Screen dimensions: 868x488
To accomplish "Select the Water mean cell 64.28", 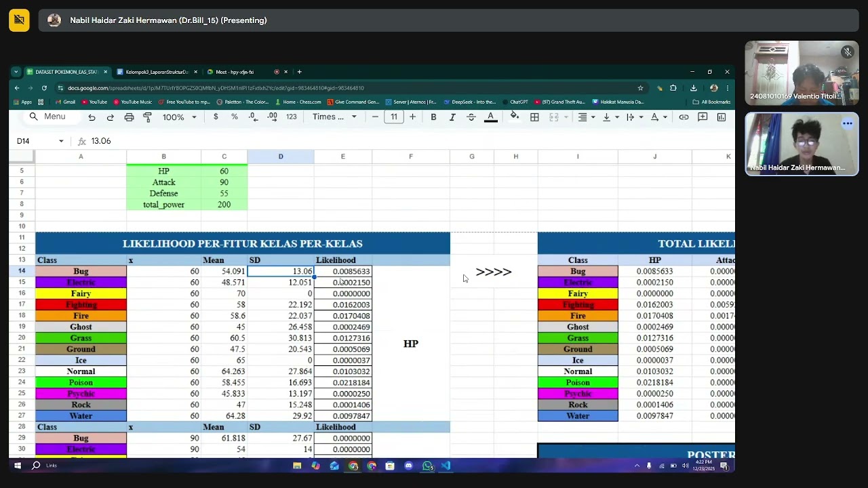I will tap(224, 416).
